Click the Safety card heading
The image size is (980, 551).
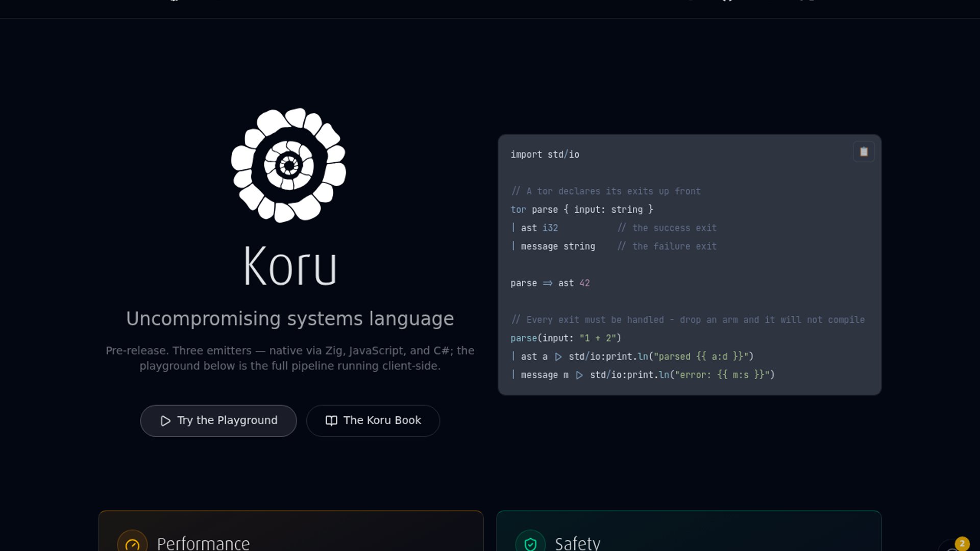coord(578,543)
